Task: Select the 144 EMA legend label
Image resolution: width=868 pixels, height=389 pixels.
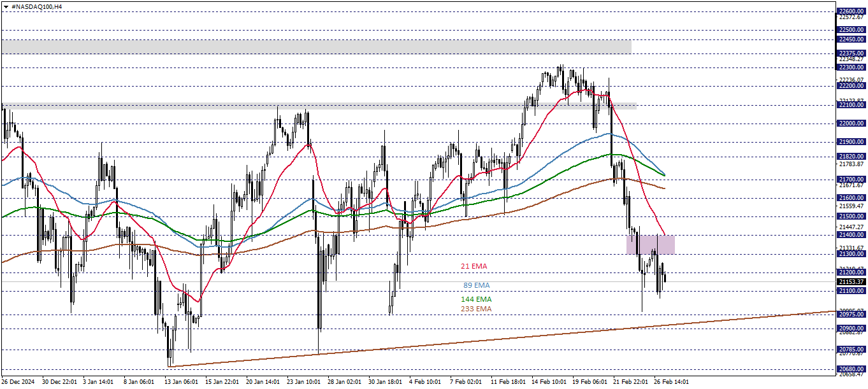Action: point(476,299)
